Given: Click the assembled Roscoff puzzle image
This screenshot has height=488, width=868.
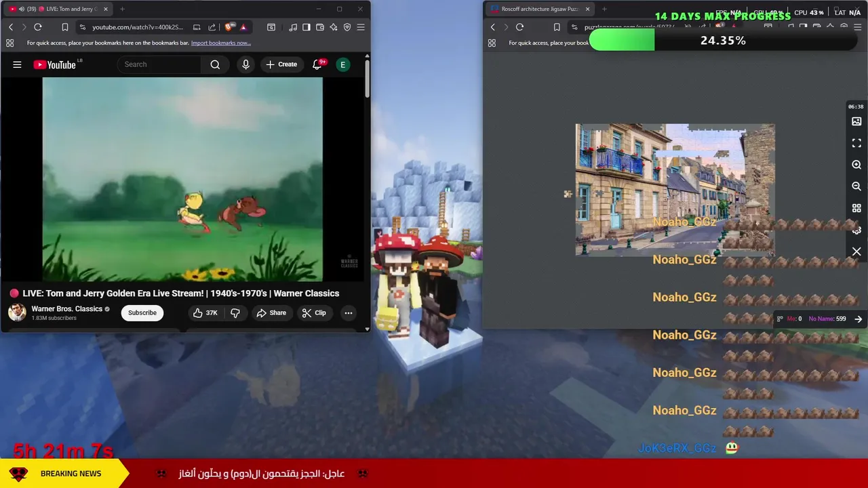Looking at the screenshot, I should tap(675, 190).
